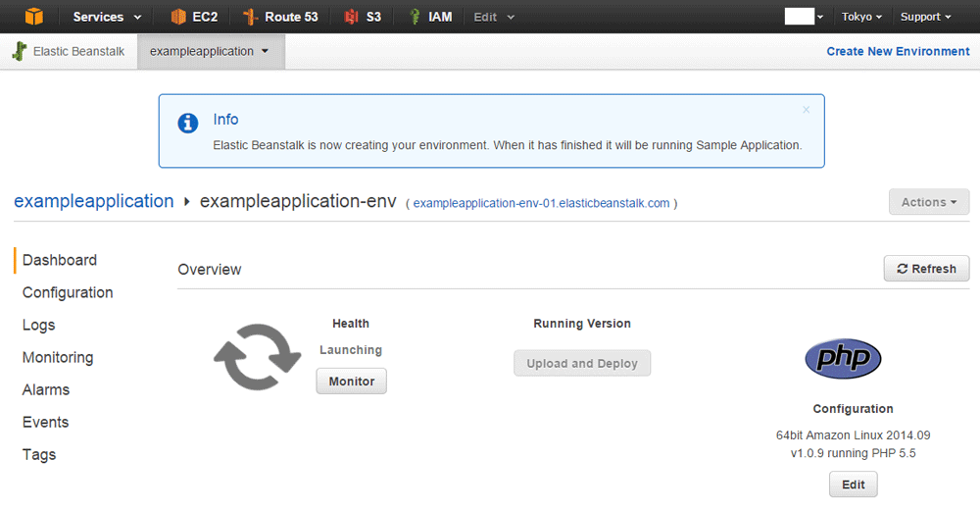Screen dimensions: 980x511
Task: Select Dashboard in the sidebar
Action: (60, 260)
